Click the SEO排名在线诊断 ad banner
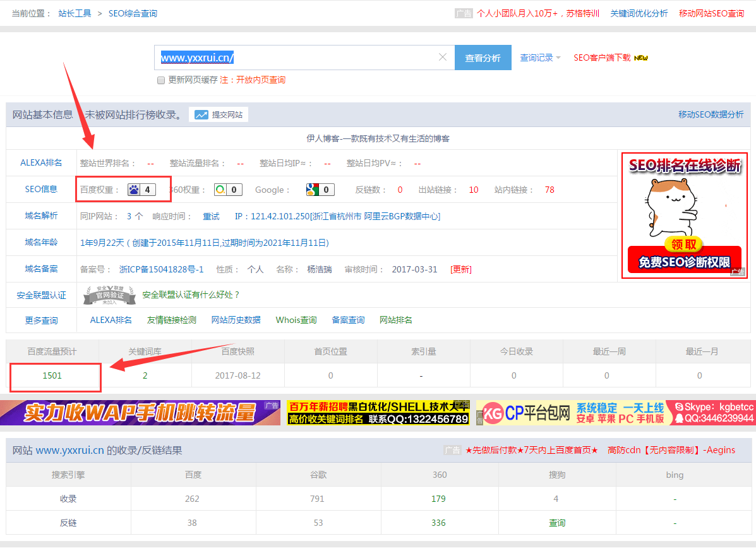756x548 pixels. 684,216
